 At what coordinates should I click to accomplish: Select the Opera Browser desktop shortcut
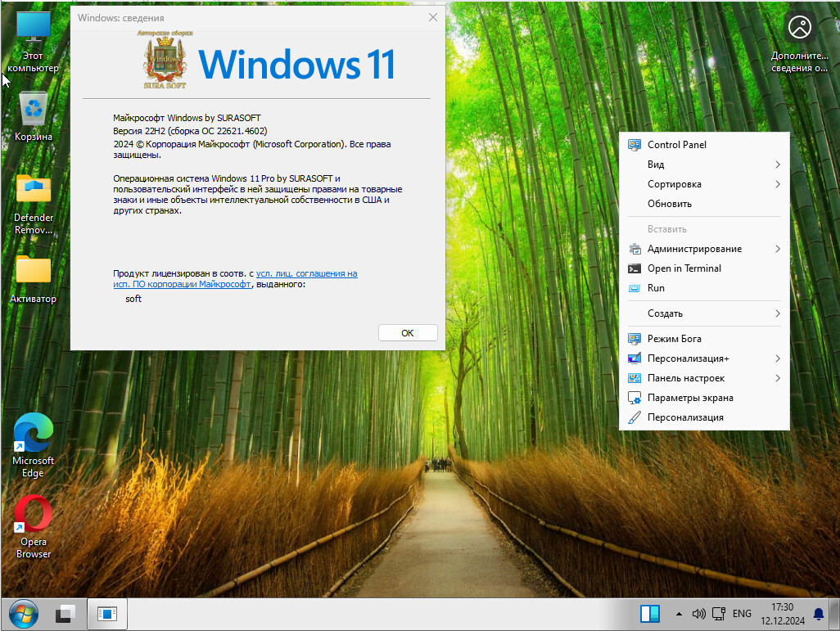[x=34, y=527]
